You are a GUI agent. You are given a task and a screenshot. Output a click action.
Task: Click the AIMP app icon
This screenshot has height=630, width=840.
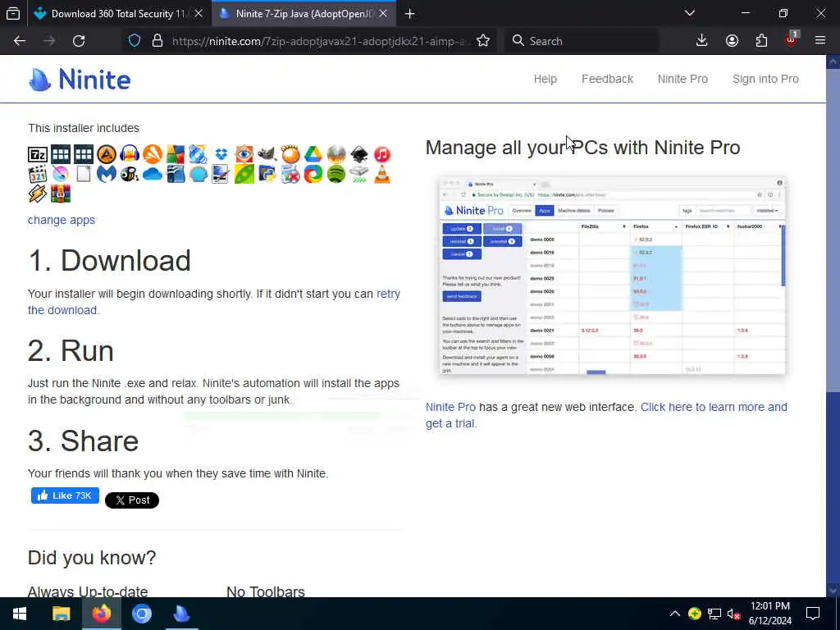(x=107, y=155)
